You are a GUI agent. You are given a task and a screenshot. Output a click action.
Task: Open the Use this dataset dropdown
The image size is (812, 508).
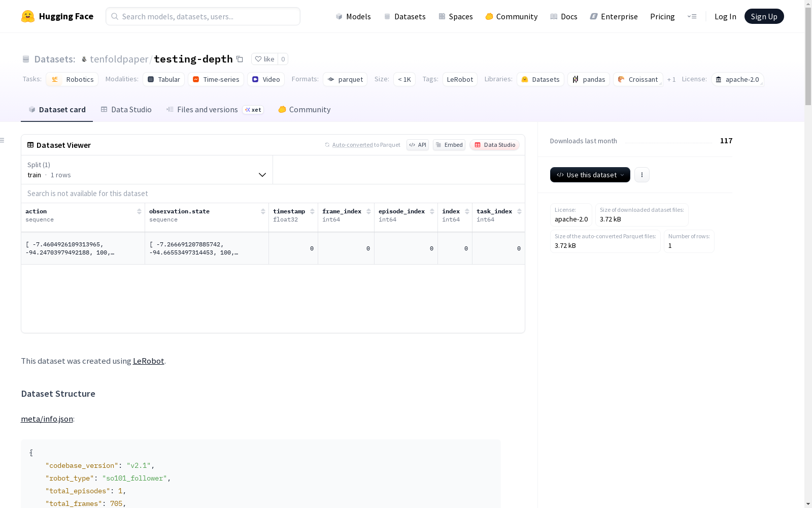coord(590,175)
